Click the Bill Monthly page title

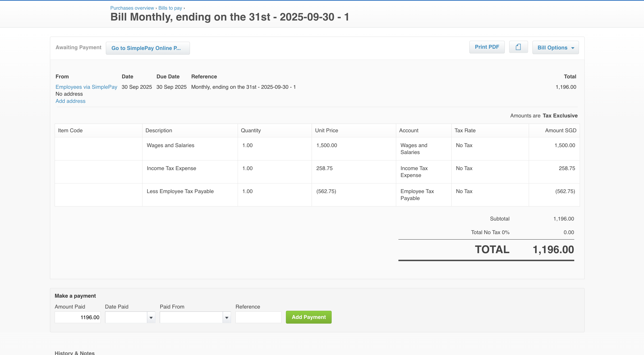230,17
